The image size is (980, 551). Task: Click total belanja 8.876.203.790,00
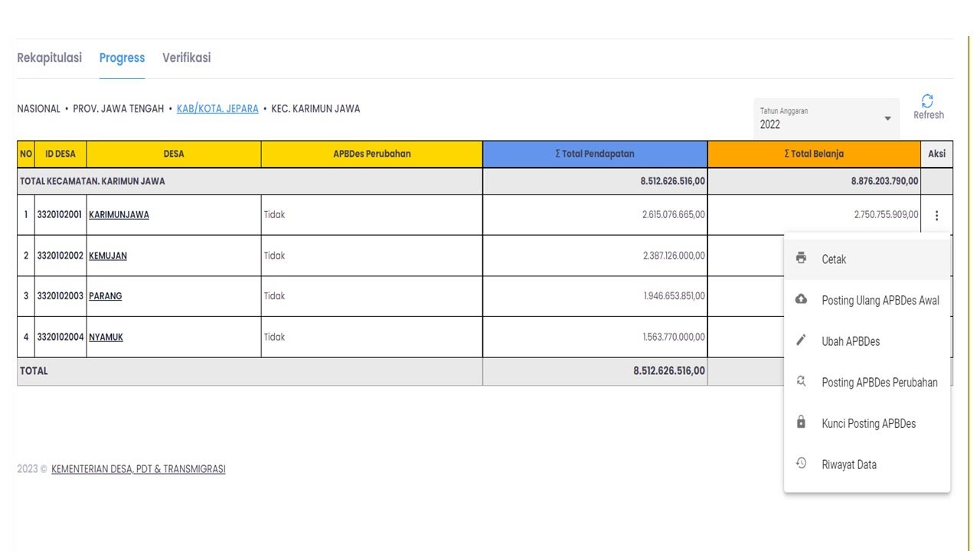click(885, 181)
